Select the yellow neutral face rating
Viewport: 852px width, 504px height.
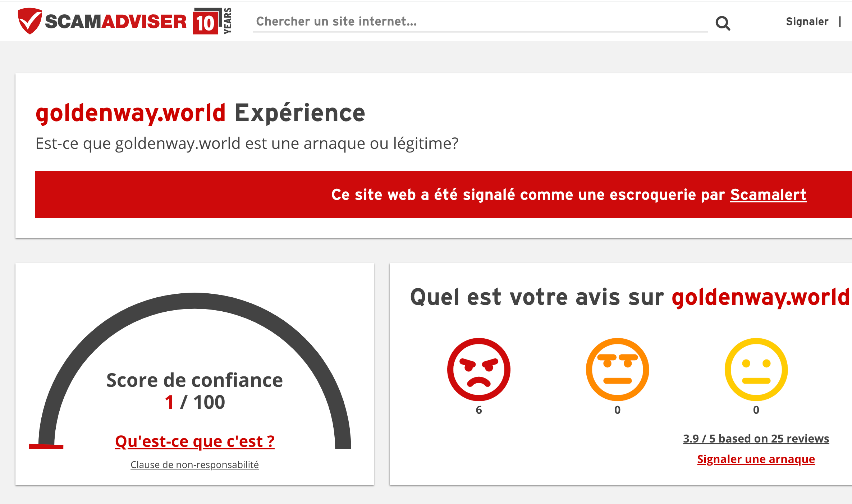(x=756, y=369)
